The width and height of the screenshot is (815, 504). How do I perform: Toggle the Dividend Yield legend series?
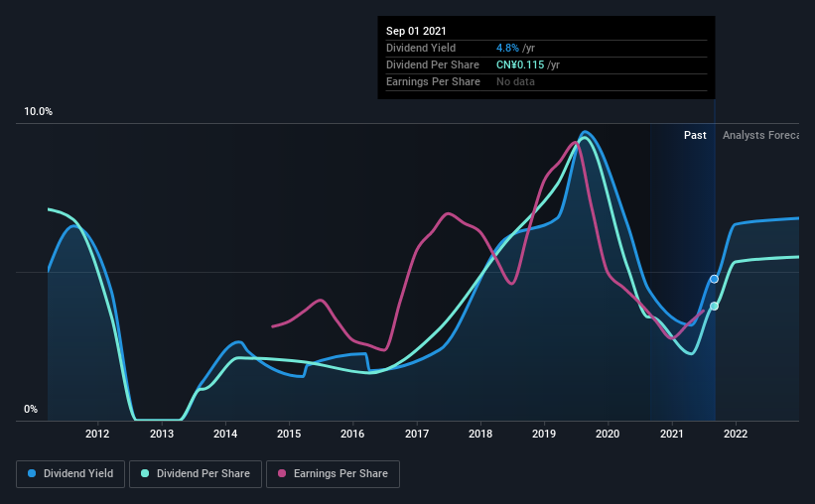tap(70, 474)
